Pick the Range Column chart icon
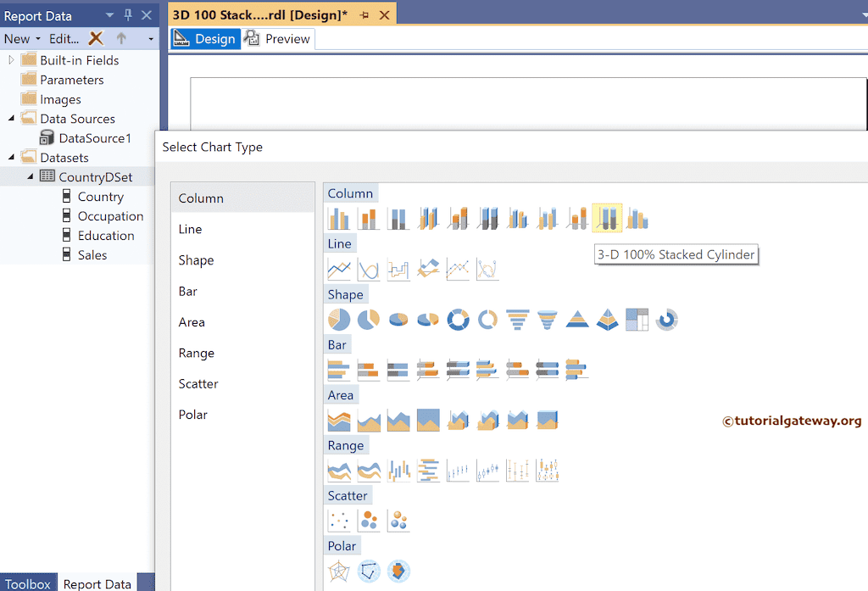This screenshot has width=868, height=591. point(398,471)
